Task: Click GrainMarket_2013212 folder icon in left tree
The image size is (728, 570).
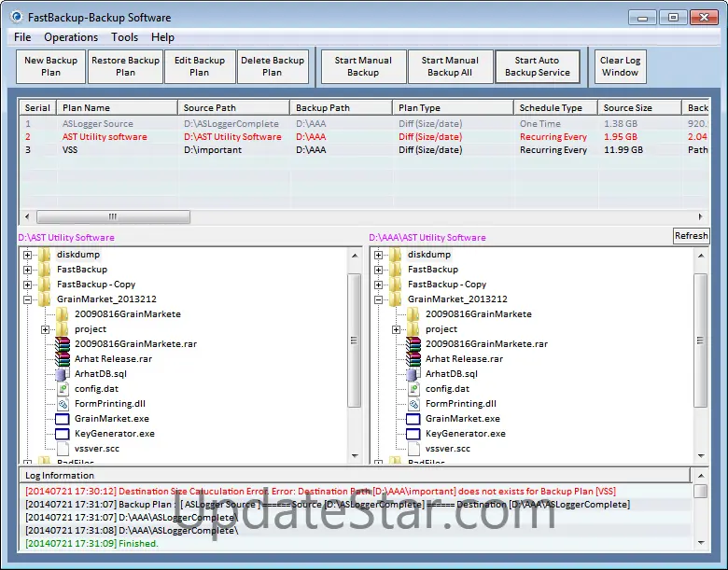Action: click(45, 299)
